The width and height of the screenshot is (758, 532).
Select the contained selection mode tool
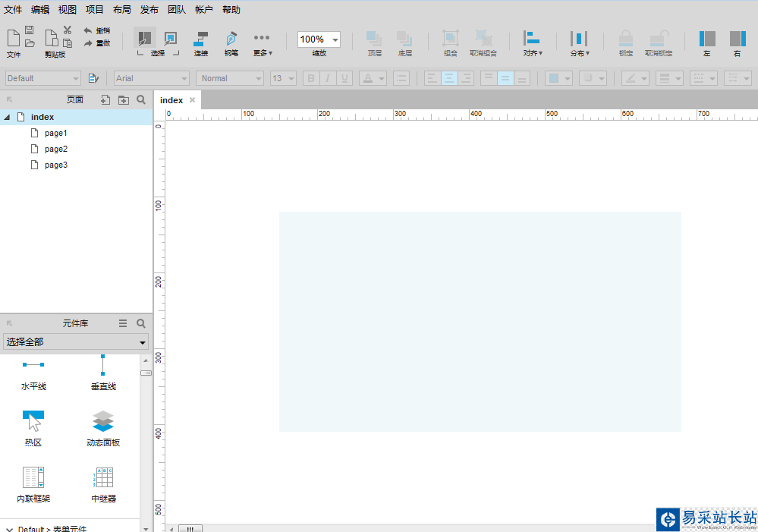coord(170,38)
